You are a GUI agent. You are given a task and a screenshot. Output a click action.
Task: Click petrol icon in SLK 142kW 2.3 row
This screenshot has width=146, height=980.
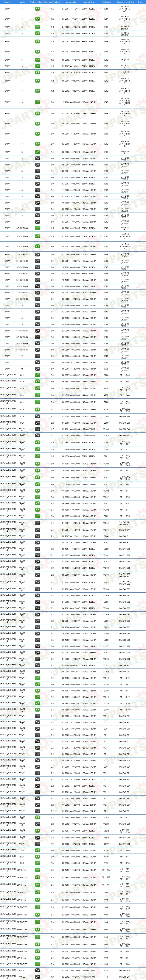pos(37,863)
